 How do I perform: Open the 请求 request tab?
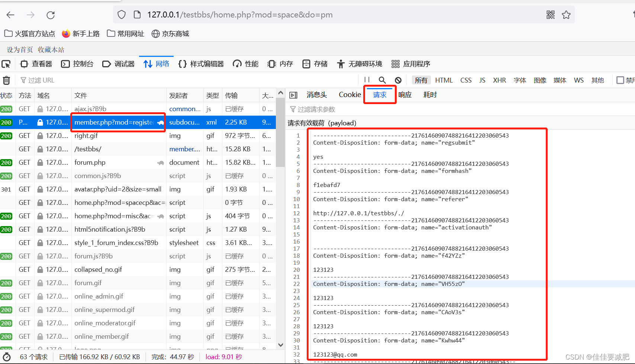click(380, 95)
